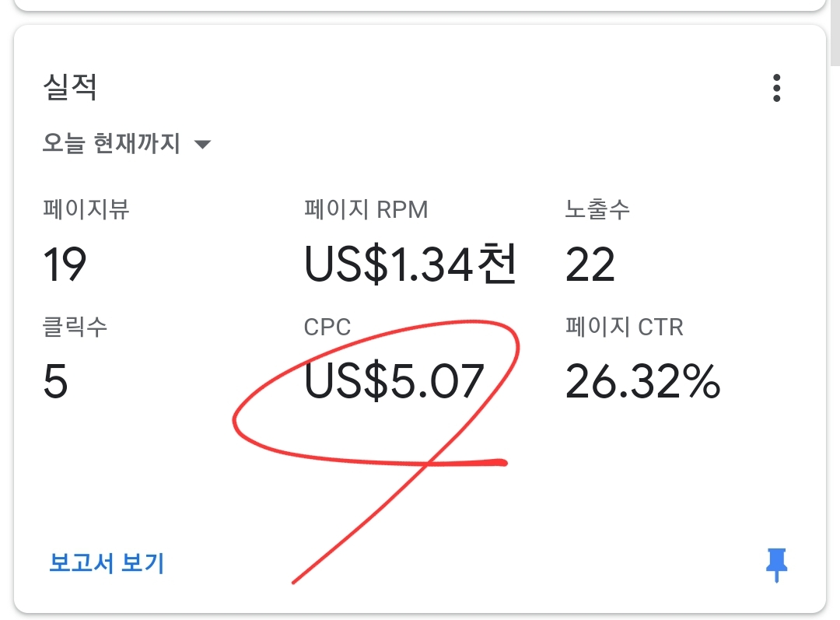Click the US$5.07 CPC value
840x620 pixels.
394,381
